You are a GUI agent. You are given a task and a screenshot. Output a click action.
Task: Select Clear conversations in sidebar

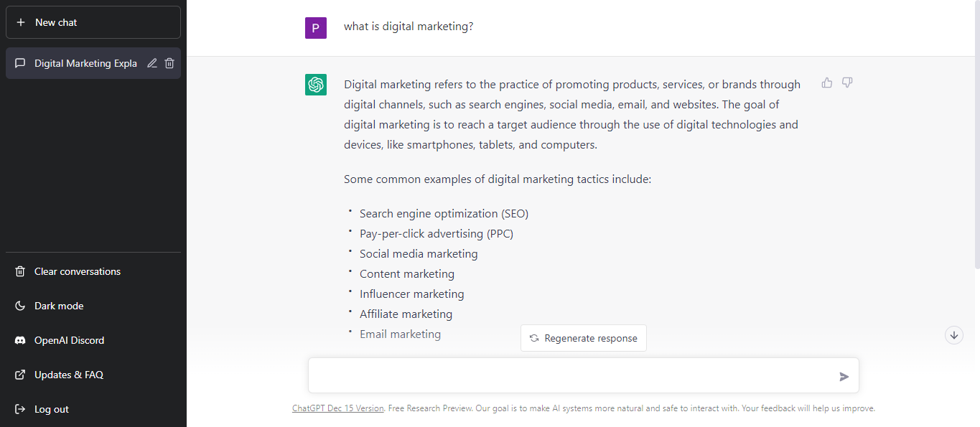(x=77, y=271)
